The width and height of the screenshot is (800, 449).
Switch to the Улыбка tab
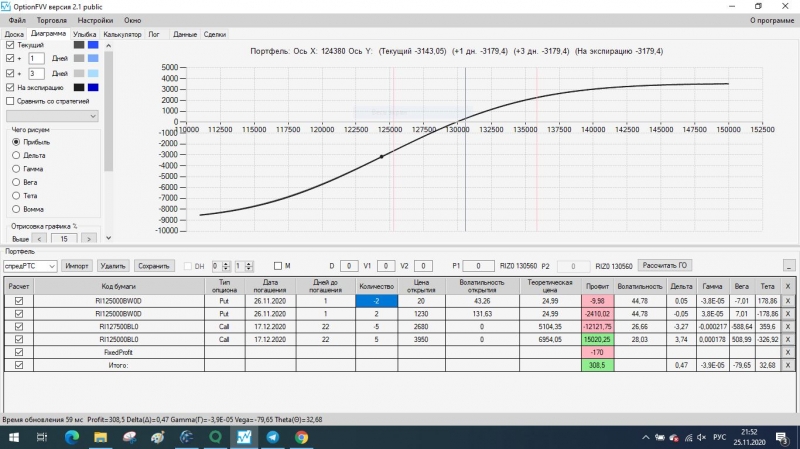pyautogui.click(x=84, y=34)
